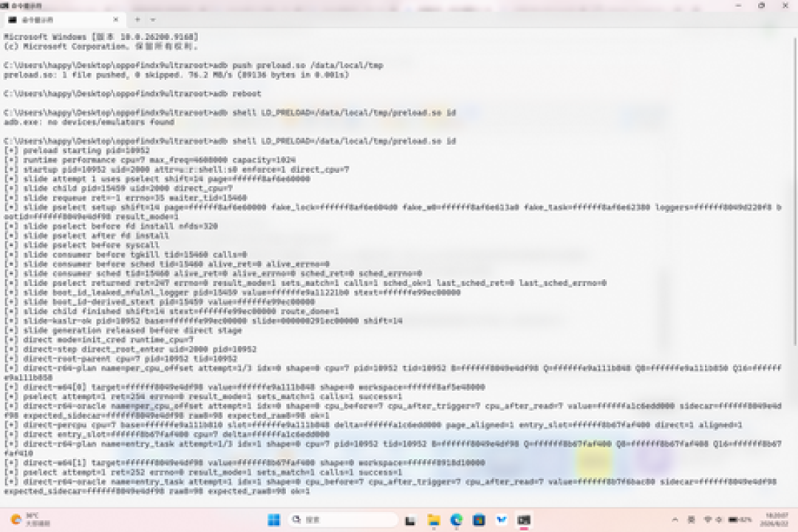Close the Command Prompt tab

pos(116,20)
